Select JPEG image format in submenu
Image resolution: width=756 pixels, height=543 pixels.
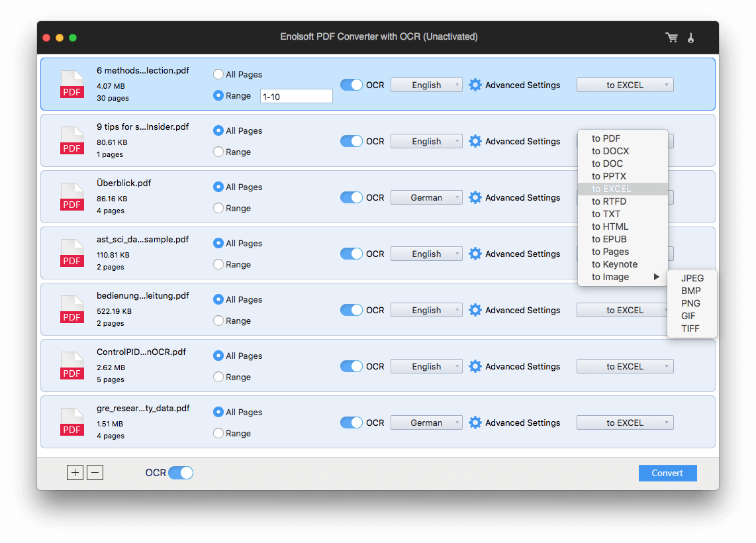tap(692, 278)
